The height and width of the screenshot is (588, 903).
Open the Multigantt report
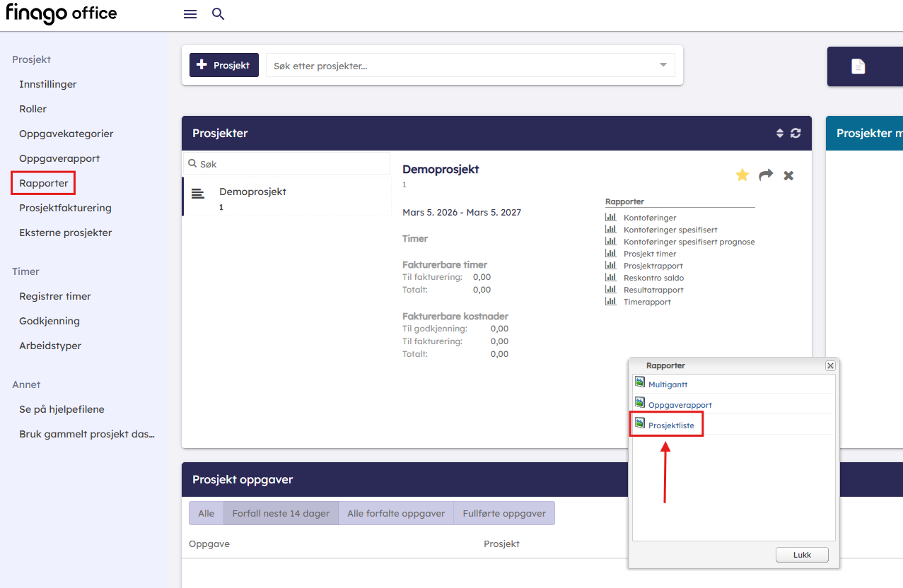click(x=668, y=384)
